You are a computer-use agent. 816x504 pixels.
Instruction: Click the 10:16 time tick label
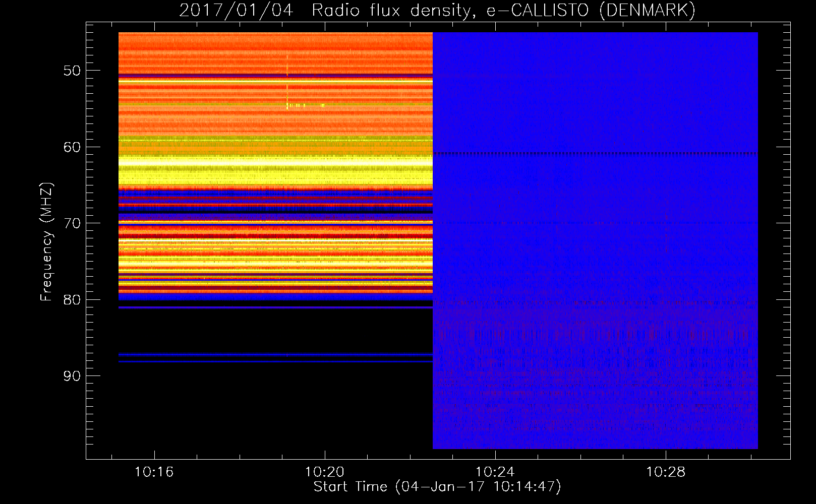154,472
